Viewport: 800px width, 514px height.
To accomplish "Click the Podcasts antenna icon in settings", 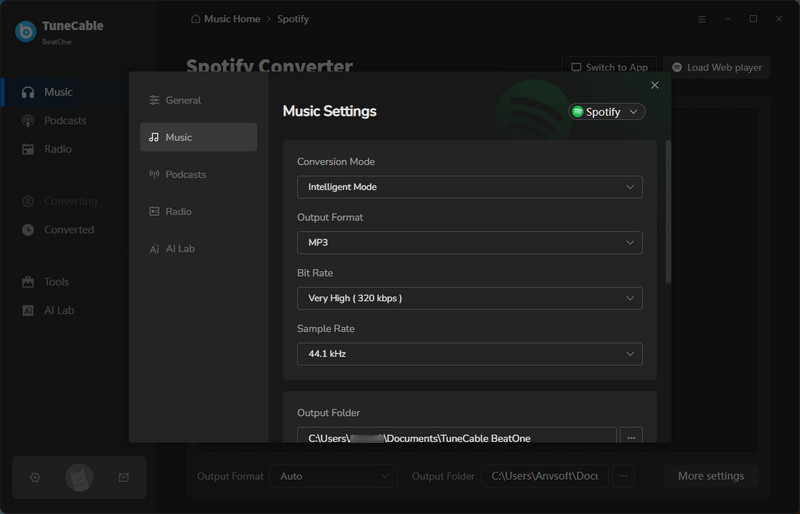I will [154, 174].
